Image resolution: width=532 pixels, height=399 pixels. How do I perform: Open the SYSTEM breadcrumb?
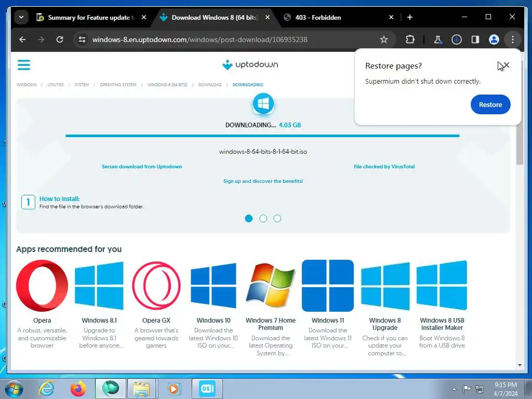click(x=82, y=85)
